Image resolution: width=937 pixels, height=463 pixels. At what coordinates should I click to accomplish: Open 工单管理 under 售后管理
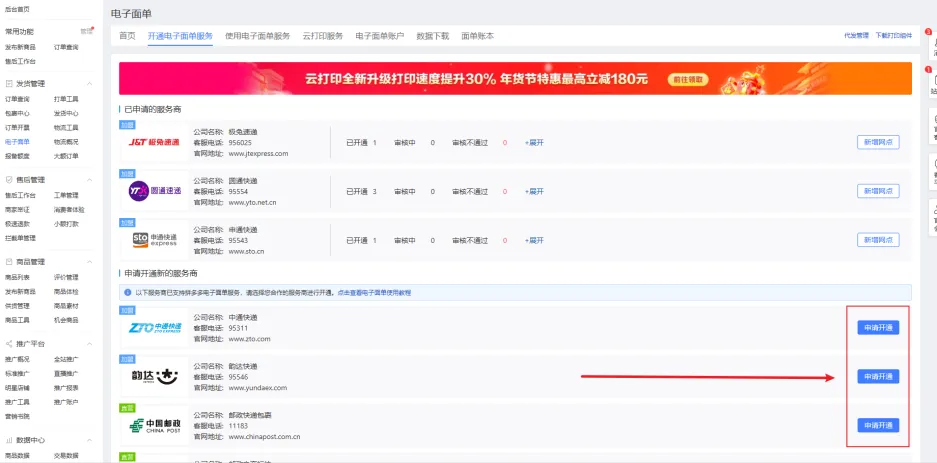tap(66, 195)
